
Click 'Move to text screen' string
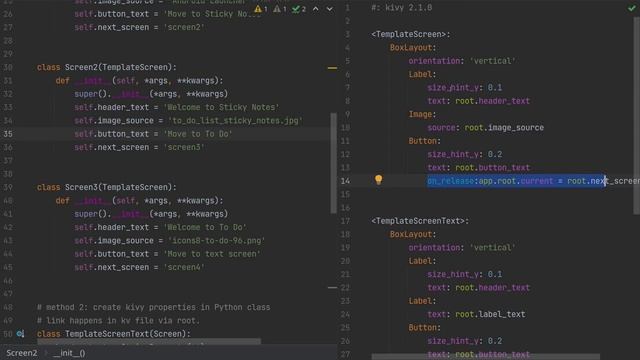point(212,253)
